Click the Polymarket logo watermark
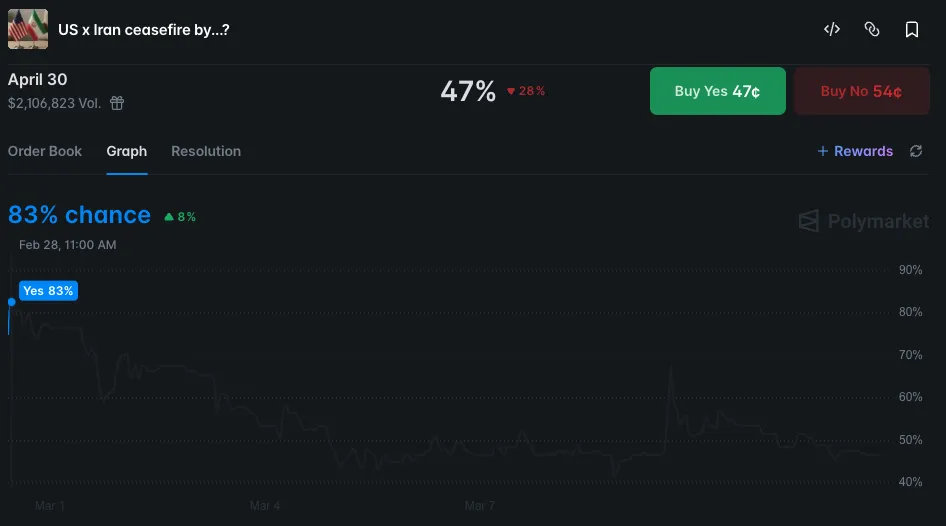This screenshot has height=526, width=946. click(x=864, y=221)
